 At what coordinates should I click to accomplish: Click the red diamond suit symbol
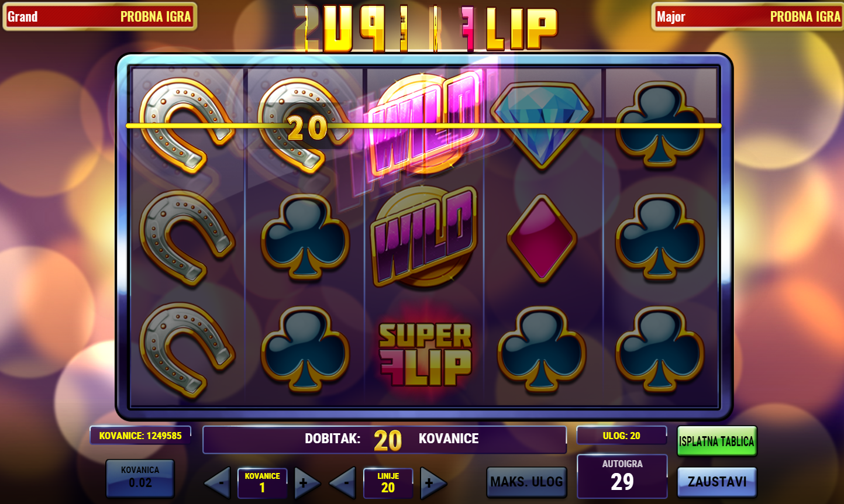[x=542, y=237]
